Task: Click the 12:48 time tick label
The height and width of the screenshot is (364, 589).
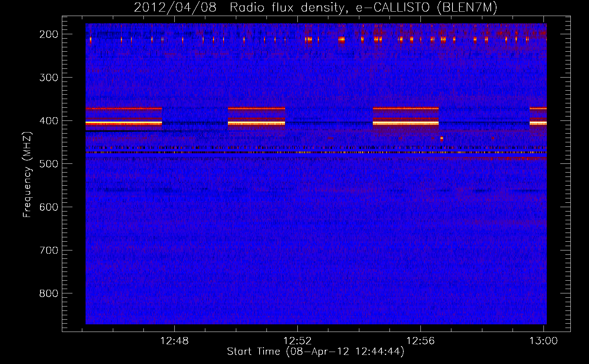Action: pyautogui.click(x=174, y=341)
